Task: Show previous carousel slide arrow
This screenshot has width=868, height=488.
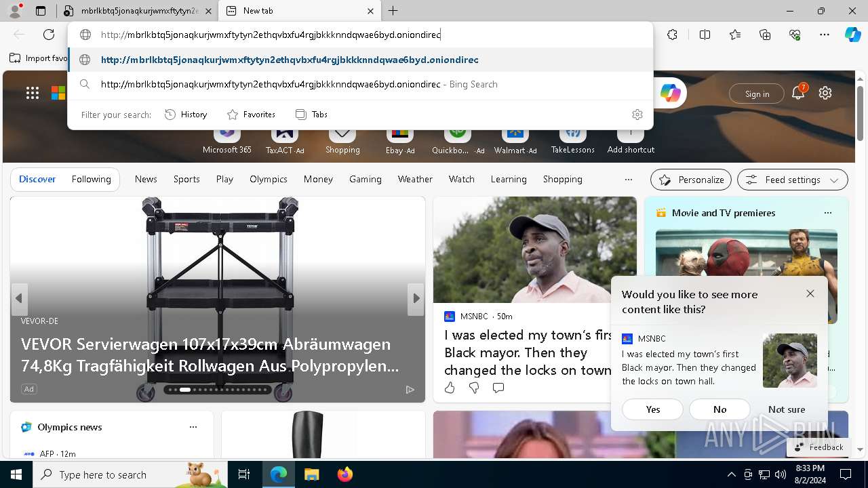Action: (19, 298)
